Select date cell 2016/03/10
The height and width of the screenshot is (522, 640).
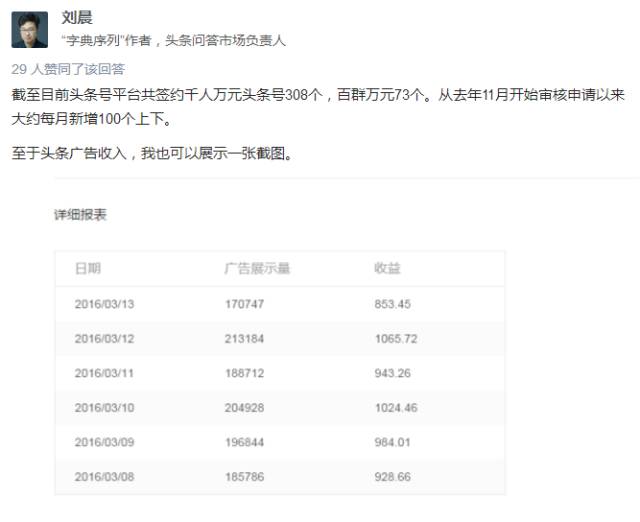(104, 408)
